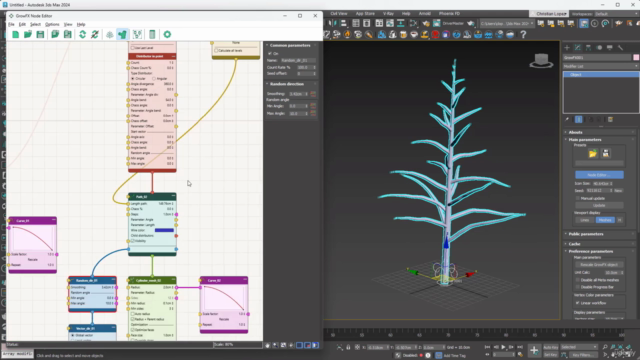Toggle the Linear workflow checkbox
The width and height of the screenshot is (640, 360).
578,303
